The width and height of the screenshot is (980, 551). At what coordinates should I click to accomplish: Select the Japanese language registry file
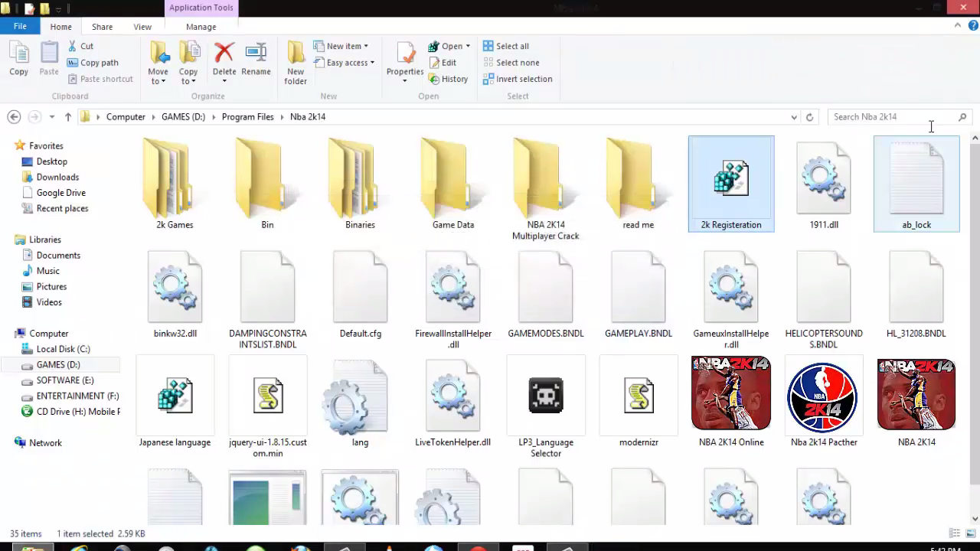(175, 402)
